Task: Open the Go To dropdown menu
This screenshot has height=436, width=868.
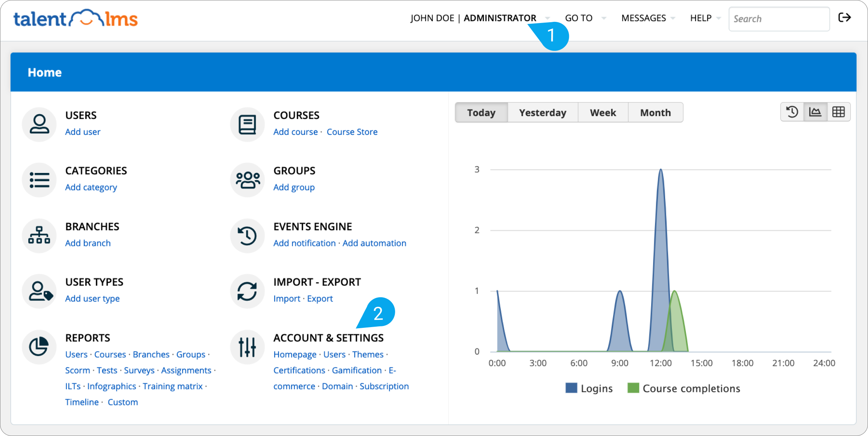Action: pyautogui.click(x=585, y=18)
